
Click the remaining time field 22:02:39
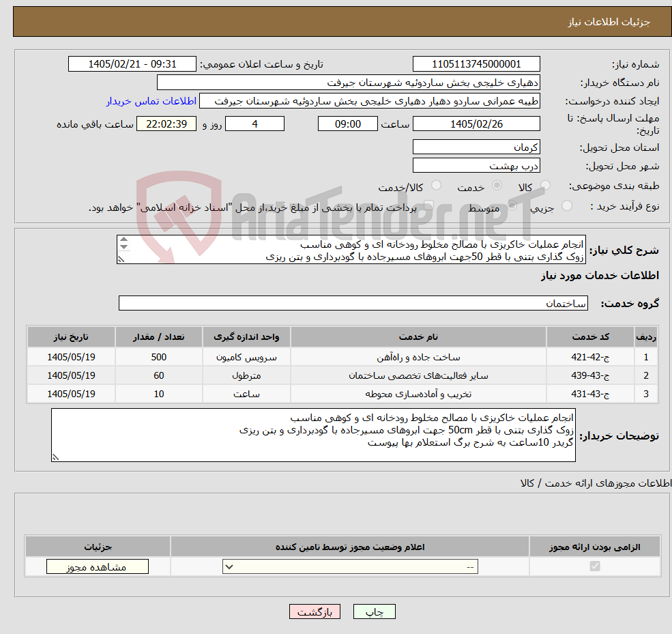(166, 124)
